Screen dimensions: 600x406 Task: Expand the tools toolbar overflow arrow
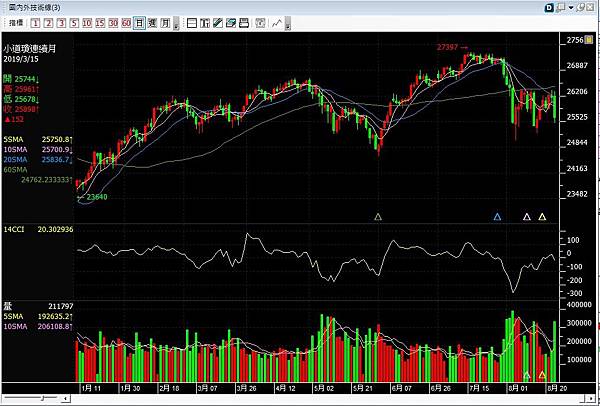[288, 23]
